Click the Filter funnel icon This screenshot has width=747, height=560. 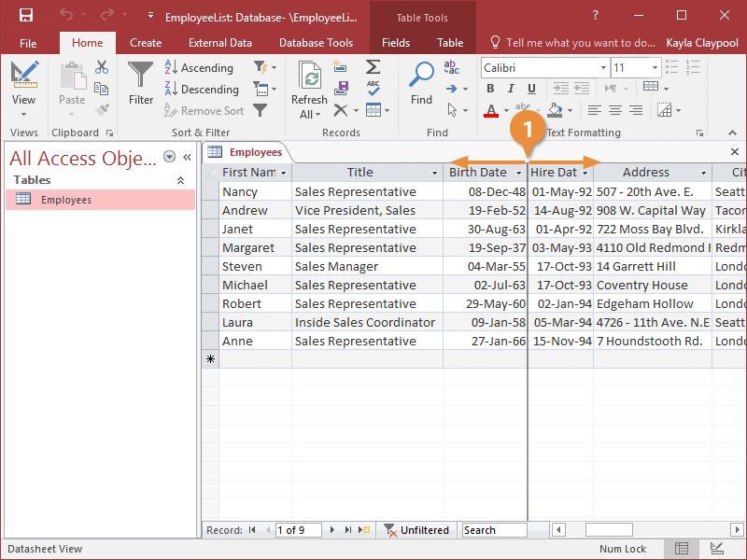point(141,75)
